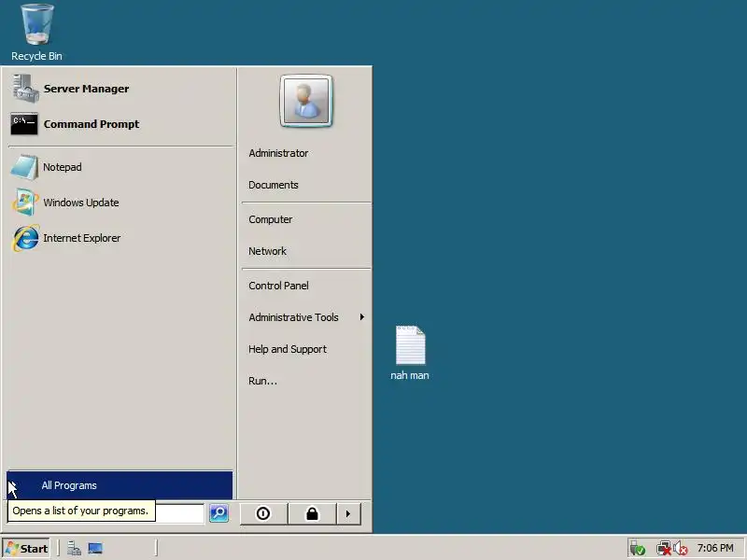
Task: Expand the shutdown options arrow
Action: (348, 514)
